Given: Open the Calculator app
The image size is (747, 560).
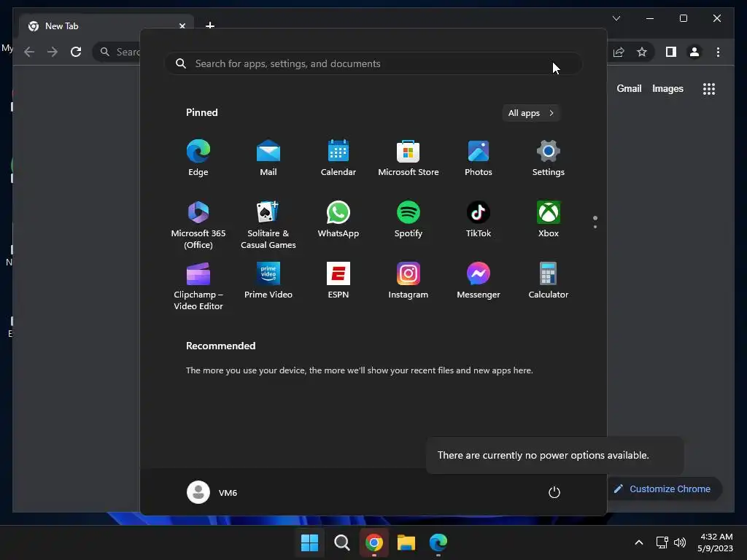Looking at the screenshot, I should tap(549, 280).
